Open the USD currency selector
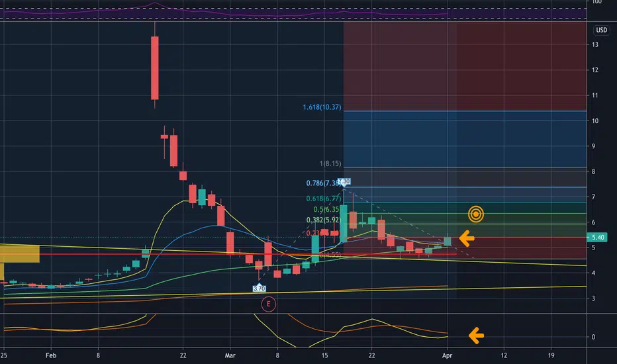Image resolution: width=617 pixels, height=364 pixels. [x=601, y=30]
